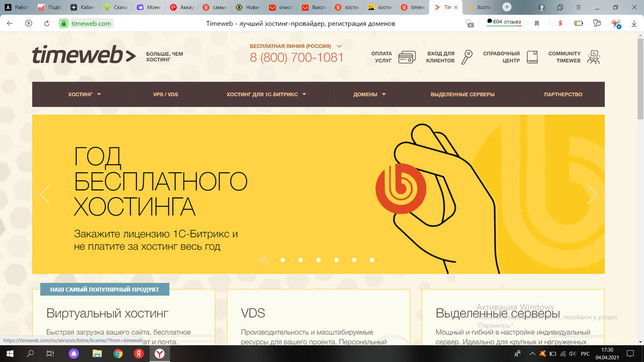Open the 604 отзыва reviews button
The height and width of the screenshot is (362, 644).
click(504, 23)
